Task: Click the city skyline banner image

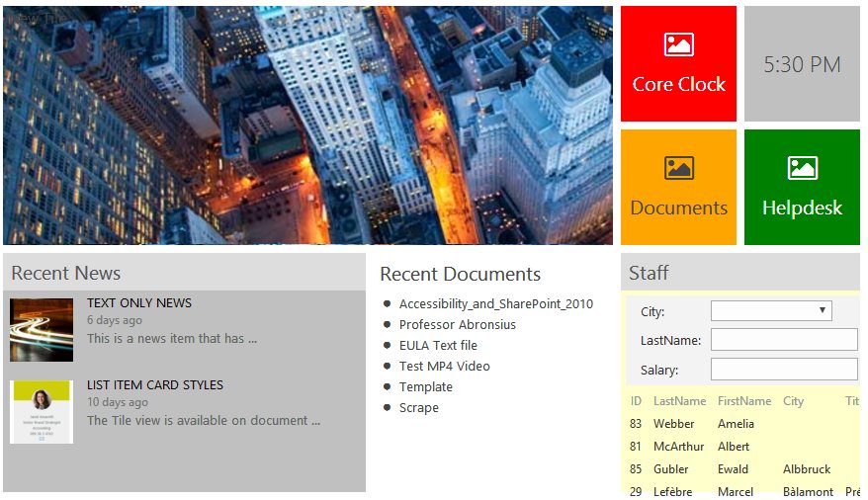Action: pyautogui.click(x=307, y=125)
